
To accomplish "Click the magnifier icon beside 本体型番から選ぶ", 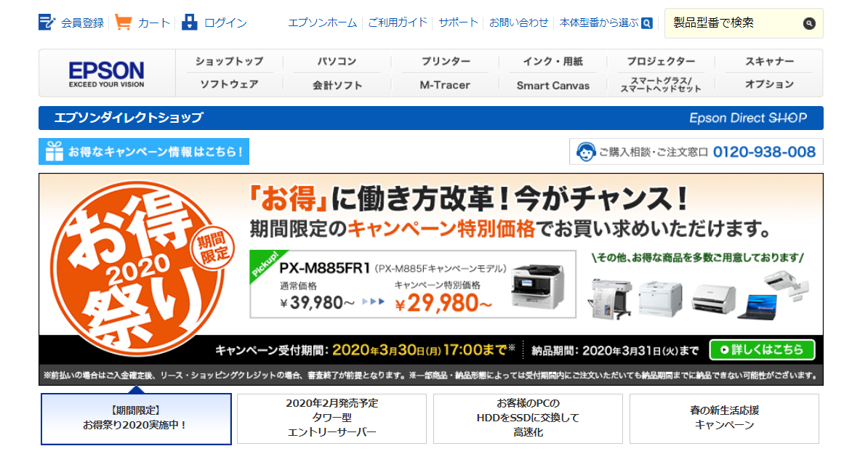I will [646, 23].
